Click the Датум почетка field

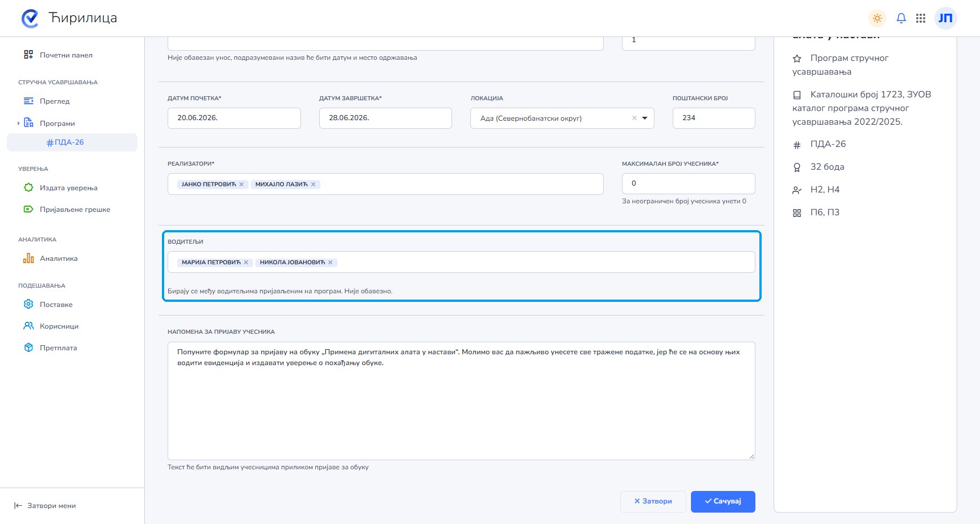(234, 118)
